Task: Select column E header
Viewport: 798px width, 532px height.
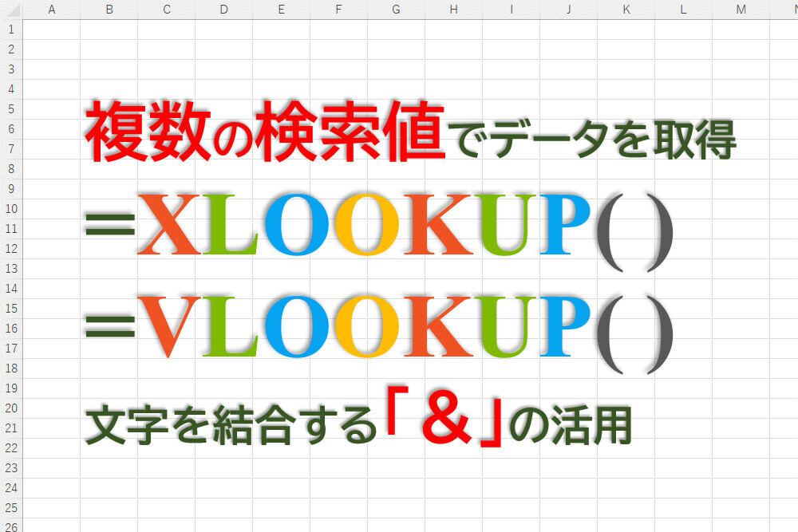Action: [x=282, y=10]
